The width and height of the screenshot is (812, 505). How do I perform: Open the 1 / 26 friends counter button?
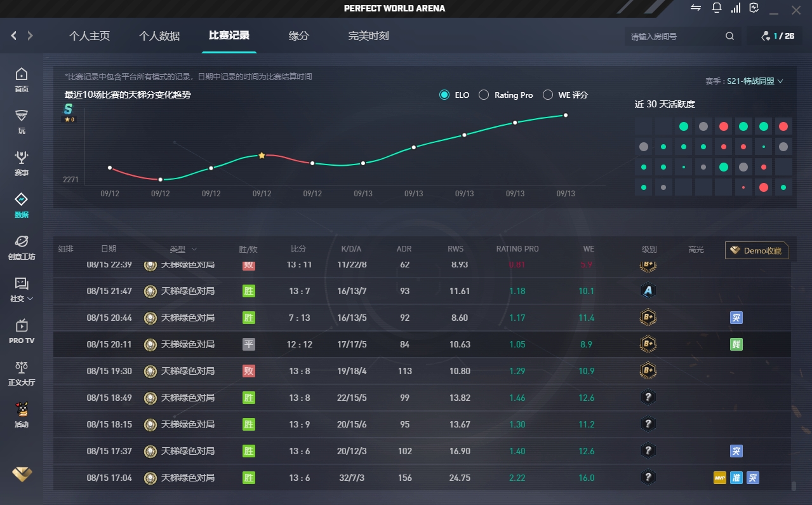pyautogui.click(x=778, y=36)
